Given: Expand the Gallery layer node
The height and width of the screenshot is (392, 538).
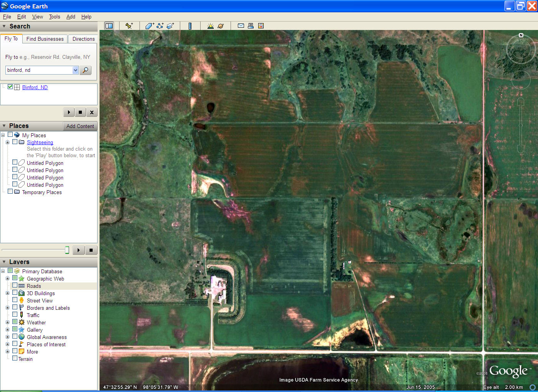Looking at the screenshot, I should 7,330.
